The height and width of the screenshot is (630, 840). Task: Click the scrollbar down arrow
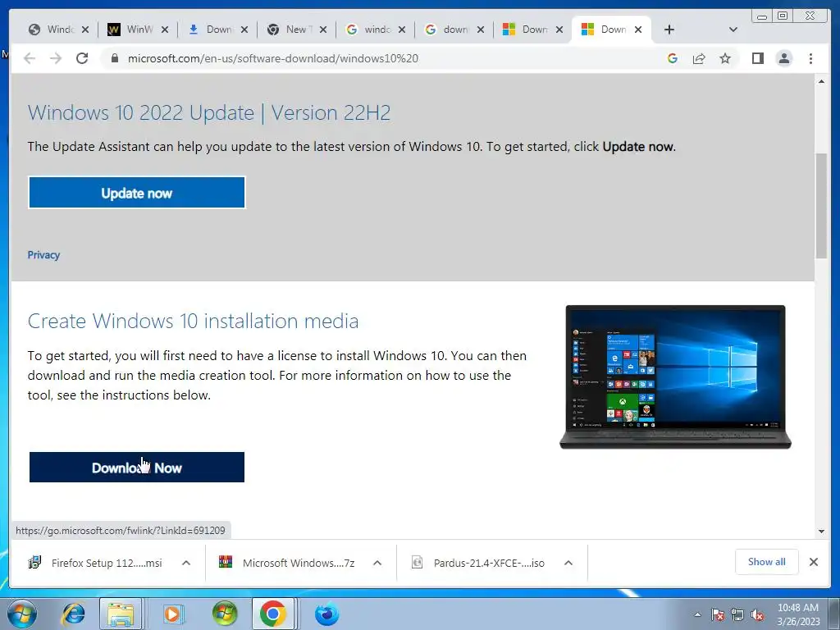[x=821, y=532]
